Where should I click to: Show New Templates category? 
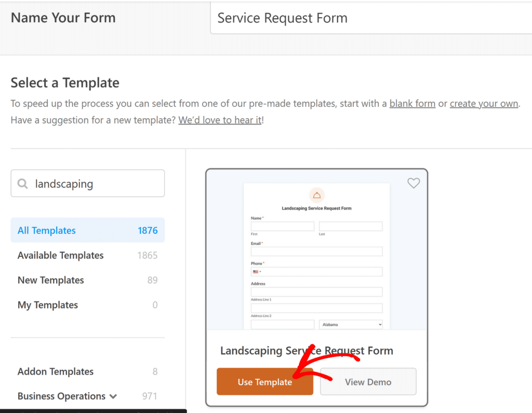[x=87, y=280]
